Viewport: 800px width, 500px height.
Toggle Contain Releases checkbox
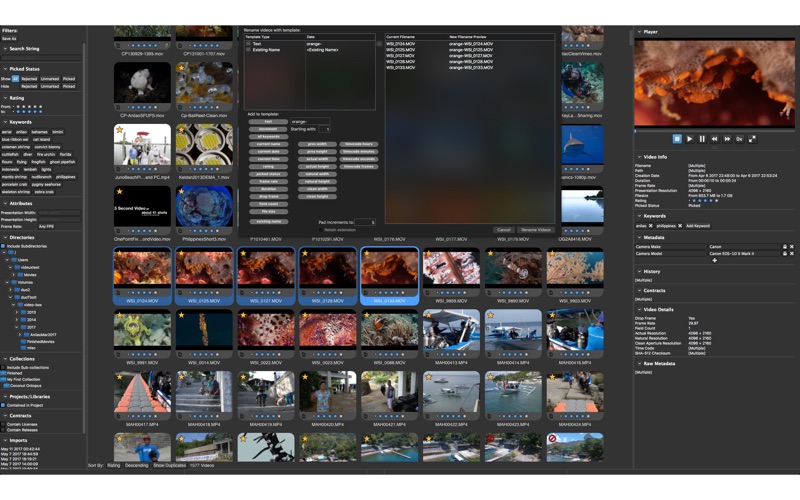[x=3, y=430]
